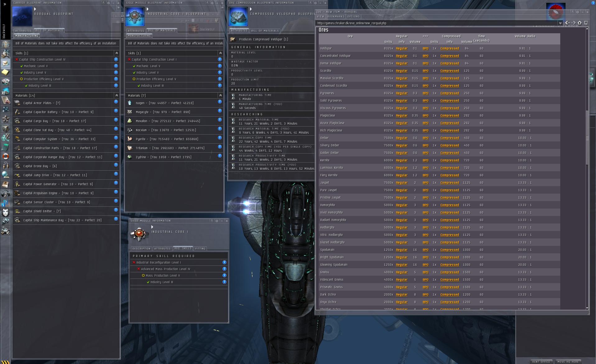Open the Compressed link for Spodumain
The height and width of the screenshot is (364, 596).
(450, 250)
